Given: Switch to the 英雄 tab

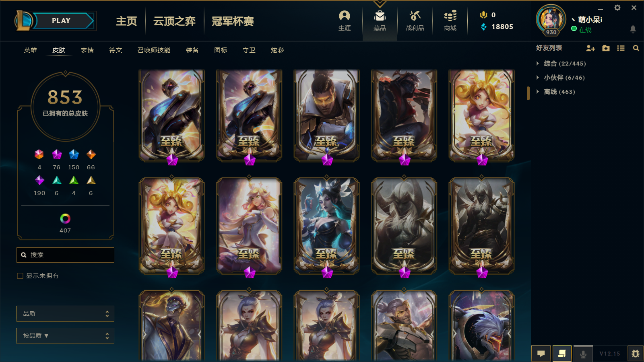Looking at the screenshot, I should point(30,50).
